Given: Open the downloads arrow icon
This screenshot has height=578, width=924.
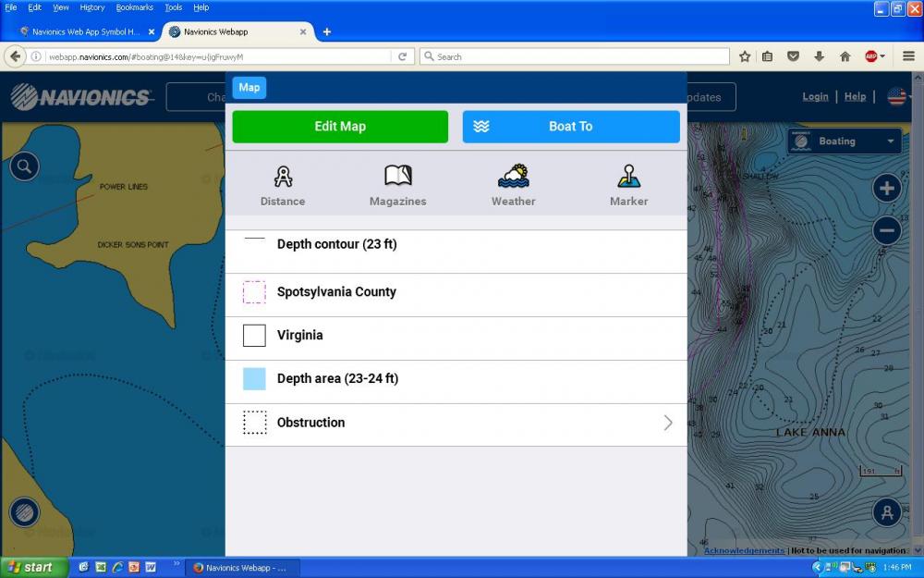Looking at the screenshot, I should [x=819, y=56].
